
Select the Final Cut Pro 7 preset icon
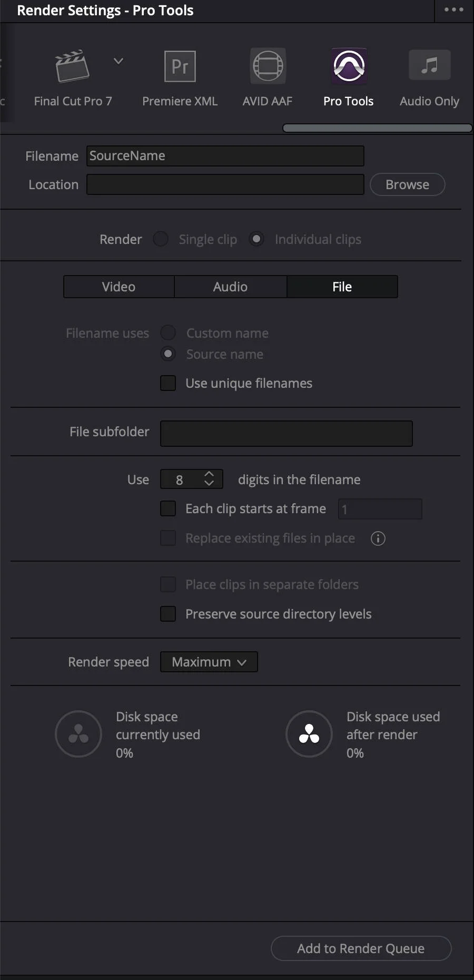[73, 66]
